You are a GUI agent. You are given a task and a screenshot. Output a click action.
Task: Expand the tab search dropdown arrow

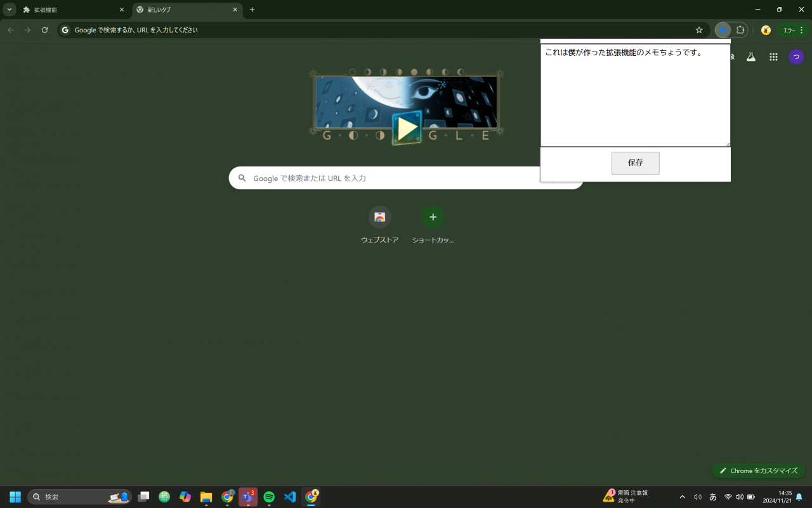coord(10,10)
